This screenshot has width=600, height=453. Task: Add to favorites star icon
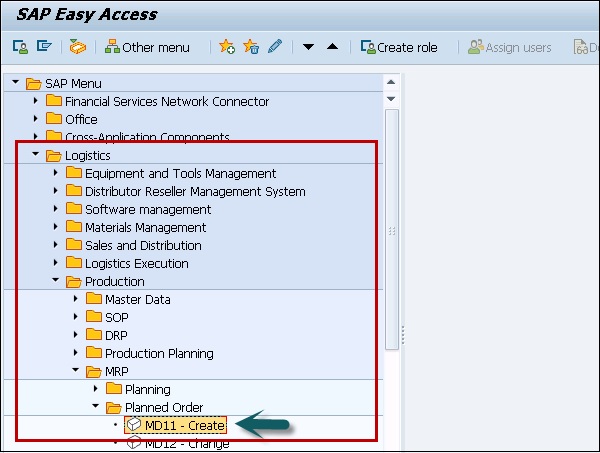227,47
